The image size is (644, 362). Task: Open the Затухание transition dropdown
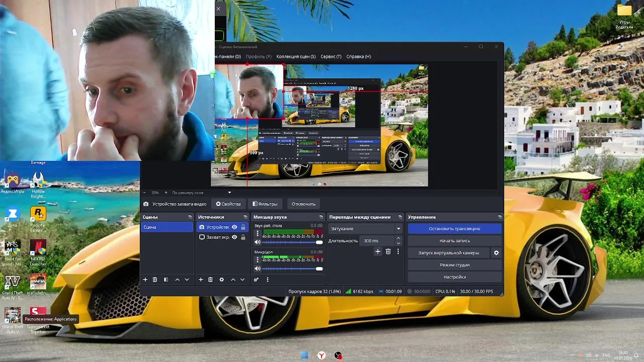(365, 229)
